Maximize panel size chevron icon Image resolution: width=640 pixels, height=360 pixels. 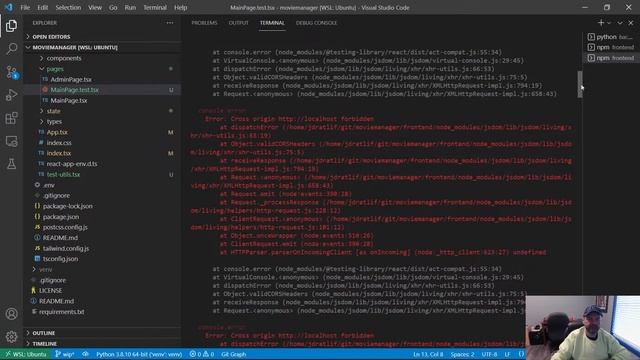pyautogui.click(x=620, y=23)
